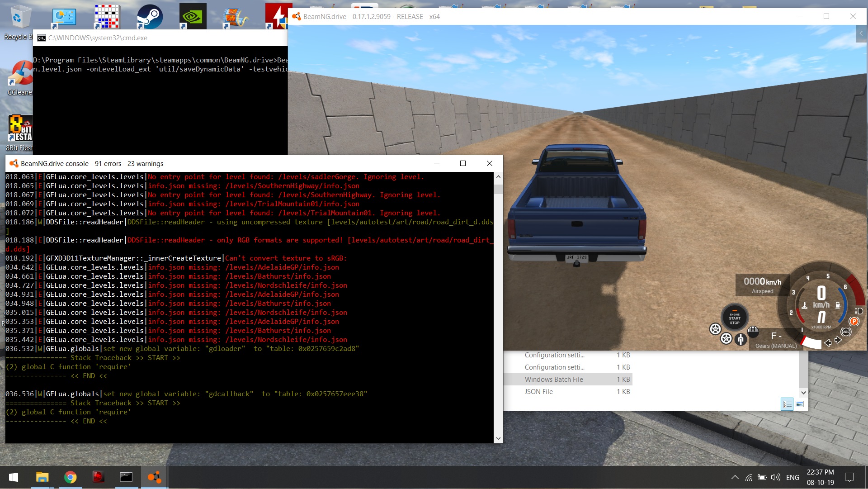
Task: Click the ABS indicator icon
Action: pyautogui.click(x=846, y=332)
